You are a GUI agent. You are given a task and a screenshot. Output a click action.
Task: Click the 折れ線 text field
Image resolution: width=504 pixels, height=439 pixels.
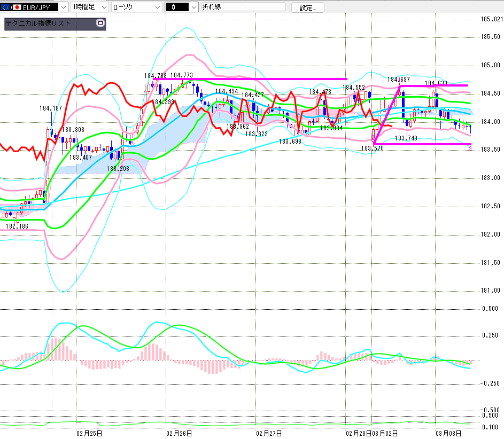coord(243,7)
